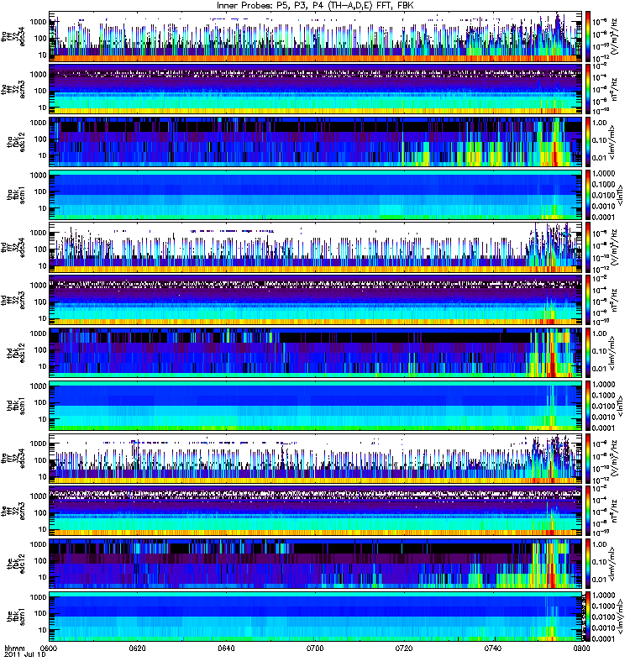The image size is (630, 672).
Task: Click the color bar beside the fbk scm1 panel
Action: point(588,617)
